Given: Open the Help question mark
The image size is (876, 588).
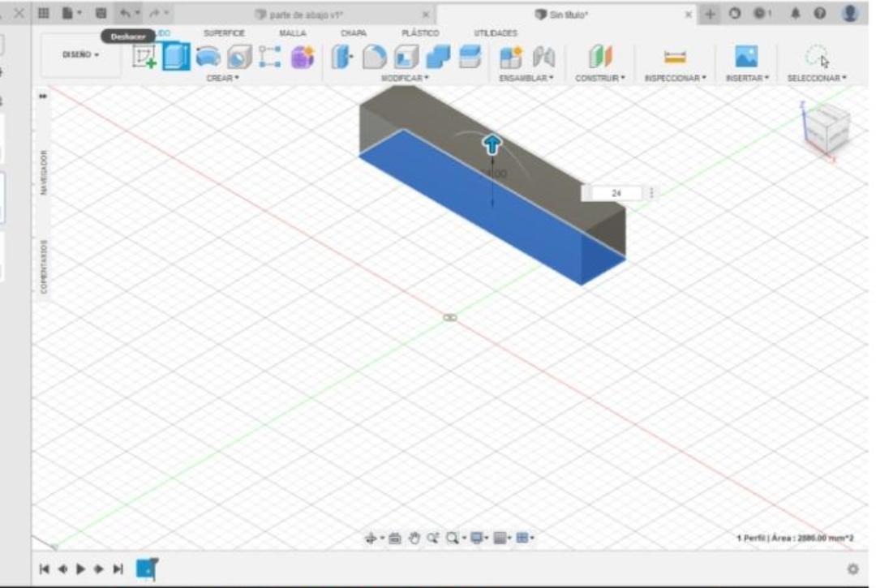Looking at the screenshot, I should tap(819, 14).
